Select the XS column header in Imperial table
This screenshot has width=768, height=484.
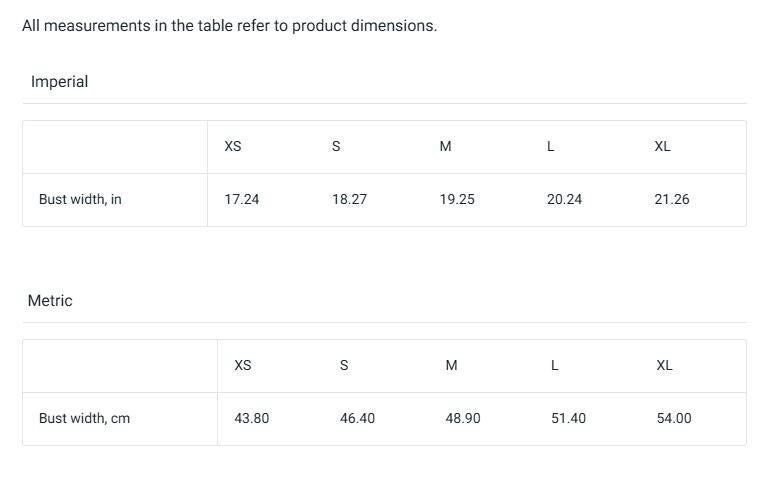pyautogui.click(x=233, y=147)
